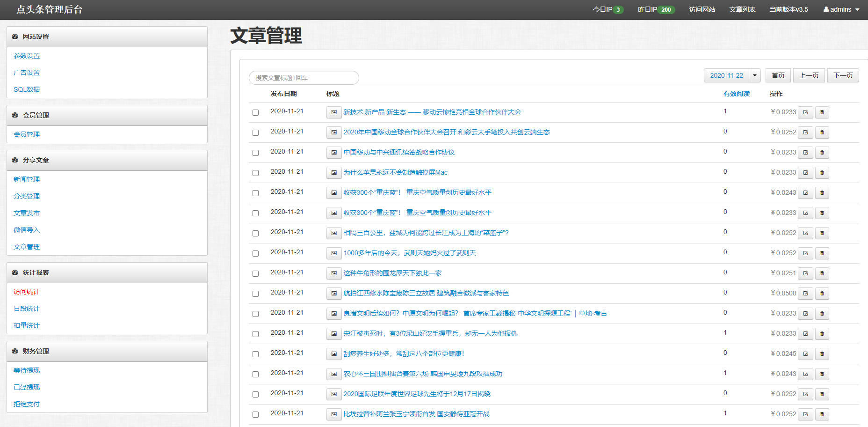Open 今日IP in top navigation
The width and height of the screenshot is (868, 427).
[608, 9]
